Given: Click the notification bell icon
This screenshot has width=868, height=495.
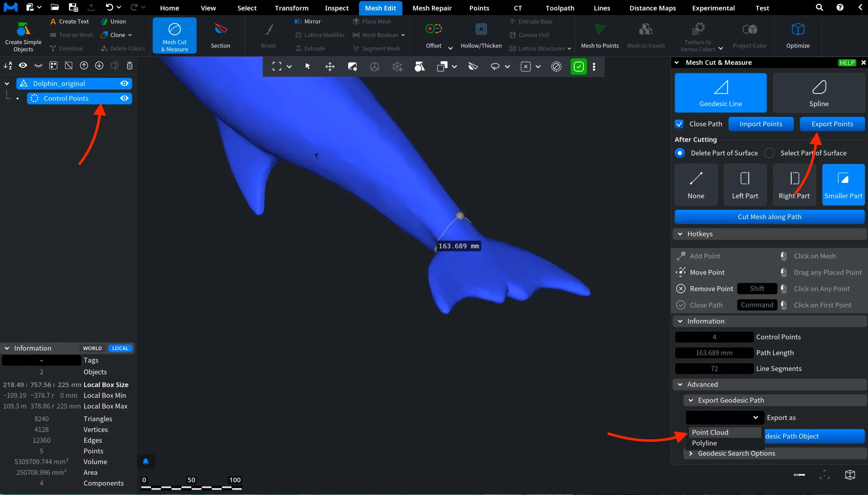Looking at the screenshot, I should tap(146, 461).
